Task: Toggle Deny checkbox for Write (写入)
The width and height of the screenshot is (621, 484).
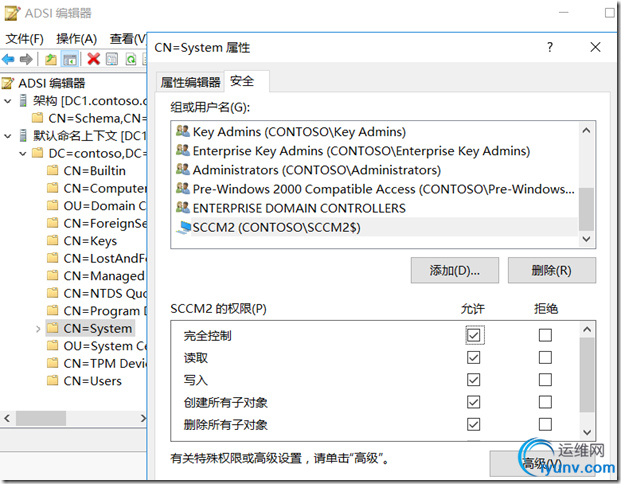Action: 545,379
